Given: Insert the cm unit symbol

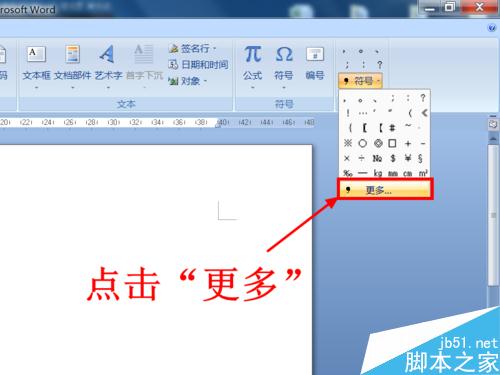Looking at the screenshot, I should 407,174.
